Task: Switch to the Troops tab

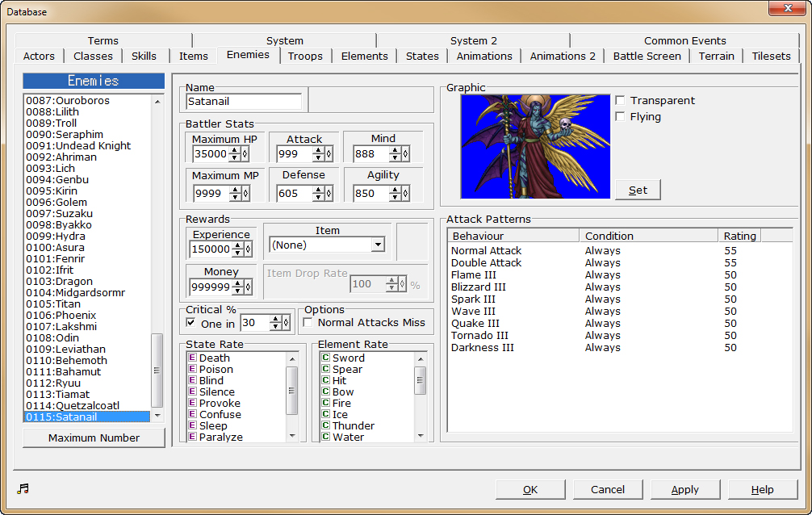Action: [x=306, y=56]
